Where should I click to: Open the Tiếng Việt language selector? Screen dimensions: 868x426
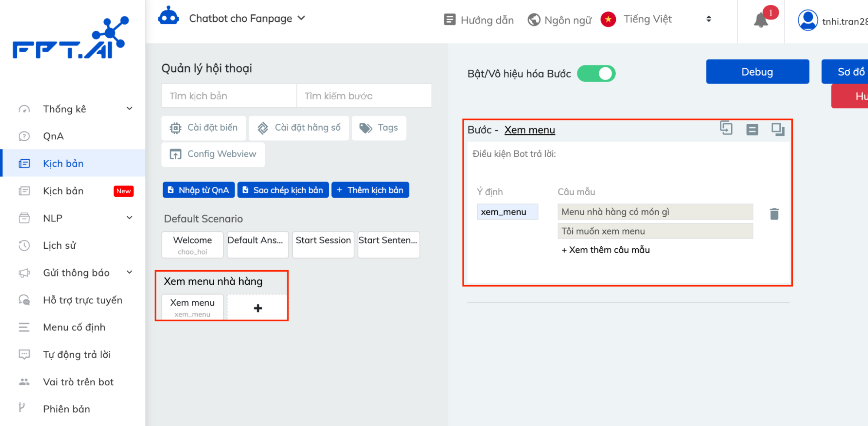point(657,20)
